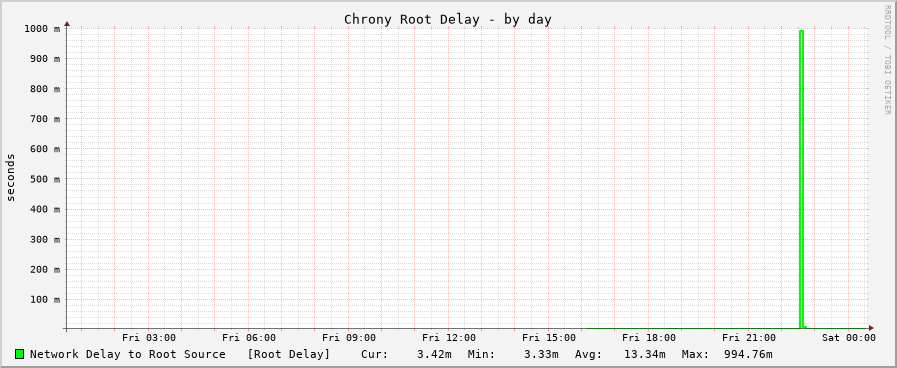Click the current value "3.42m"
Screen dimensions: 897x368
point(434,354)
